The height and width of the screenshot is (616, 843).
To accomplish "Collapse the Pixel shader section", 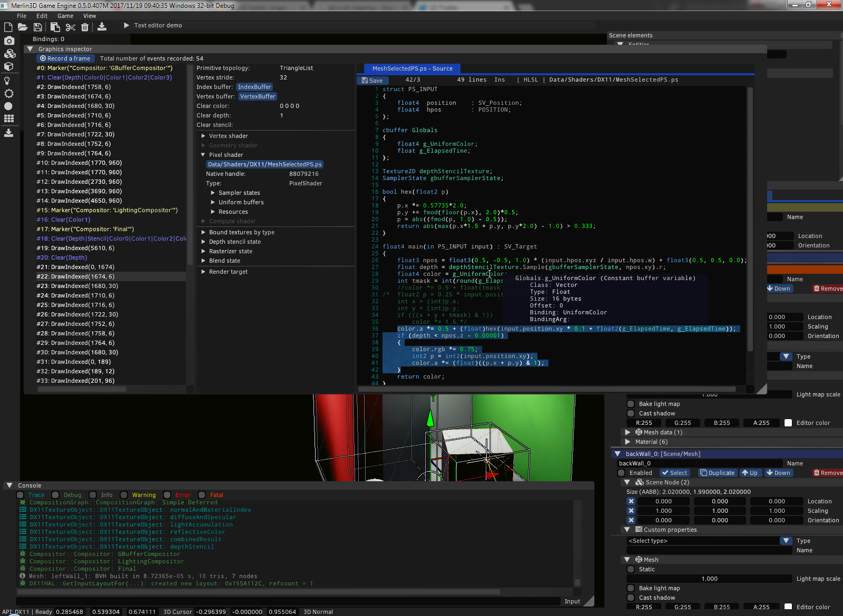I will coord(203,155).
